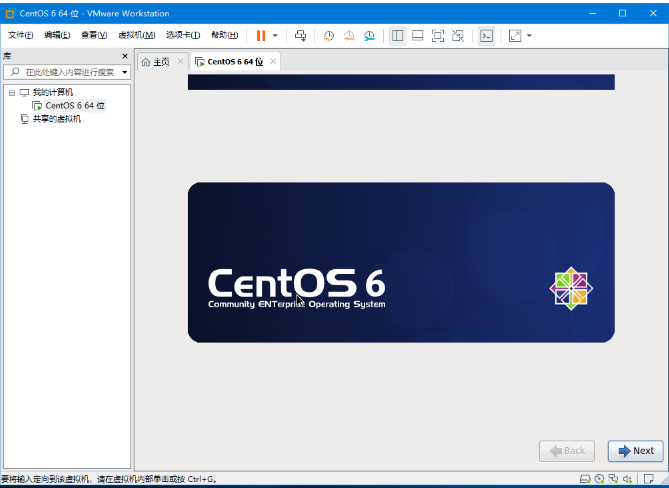Viewport: 669px width, 488px height.
Task: Click the Next button in installer
Action: tap(635, 451)
